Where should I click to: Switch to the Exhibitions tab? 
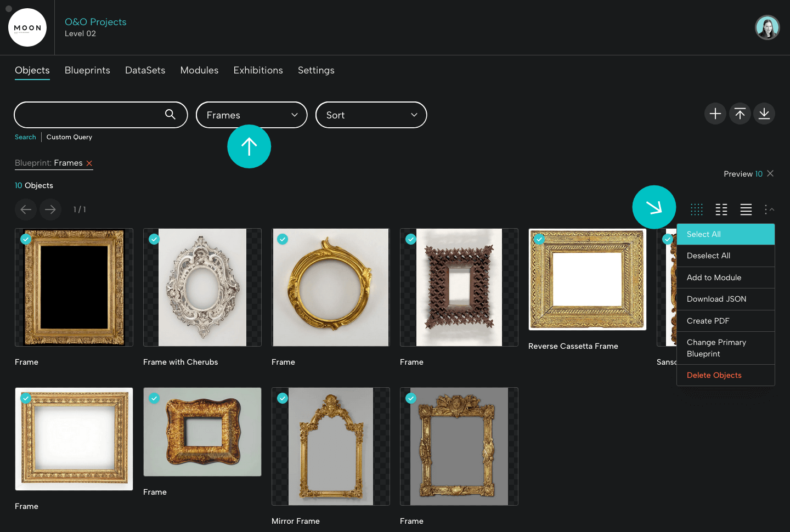click(x=258, y=70)
